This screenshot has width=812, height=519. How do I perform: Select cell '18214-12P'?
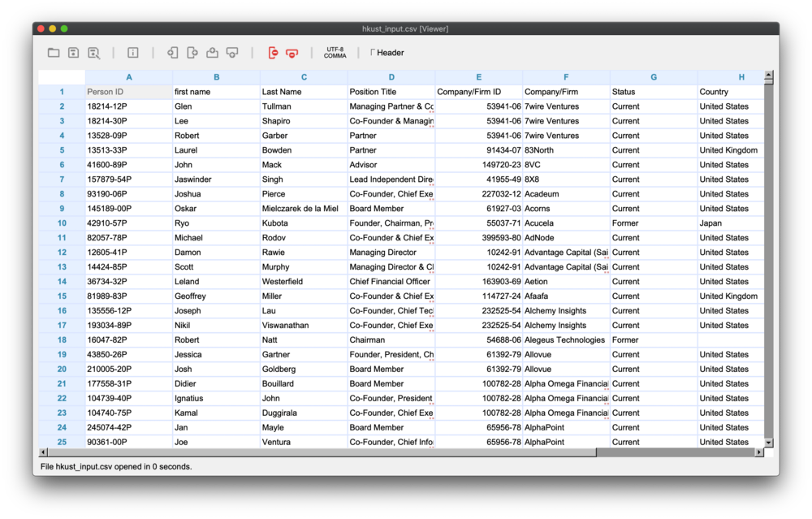click(129, 106)
